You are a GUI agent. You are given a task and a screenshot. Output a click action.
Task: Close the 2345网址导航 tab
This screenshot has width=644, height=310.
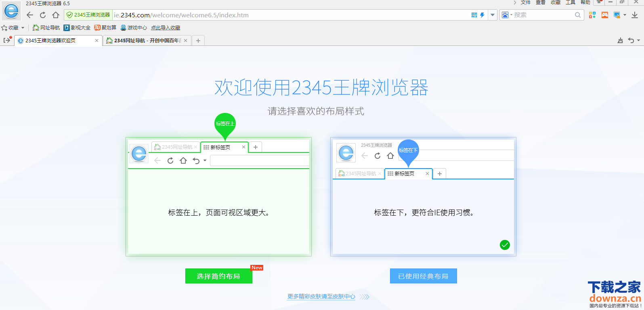pyautogui.click(x=185, y=40)
